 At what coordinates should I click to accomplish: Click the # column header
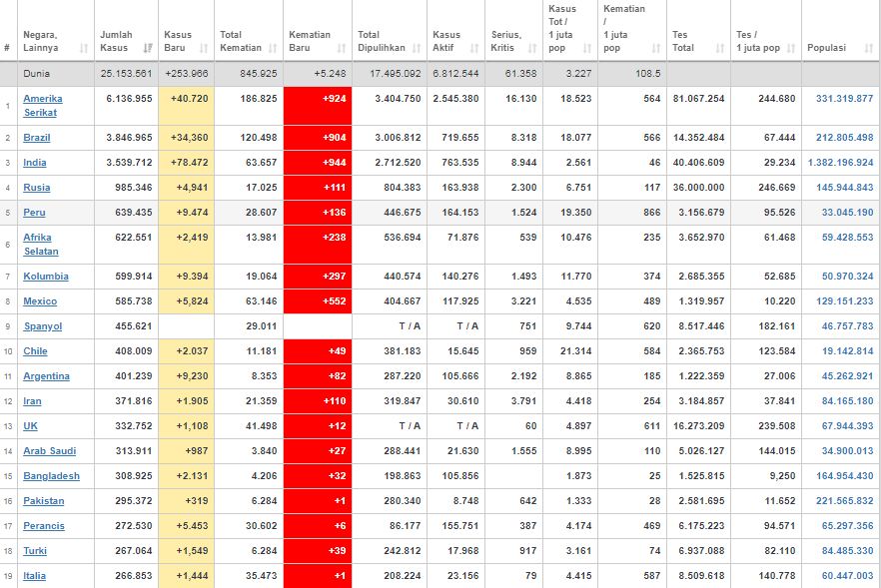tap(7, 48)
